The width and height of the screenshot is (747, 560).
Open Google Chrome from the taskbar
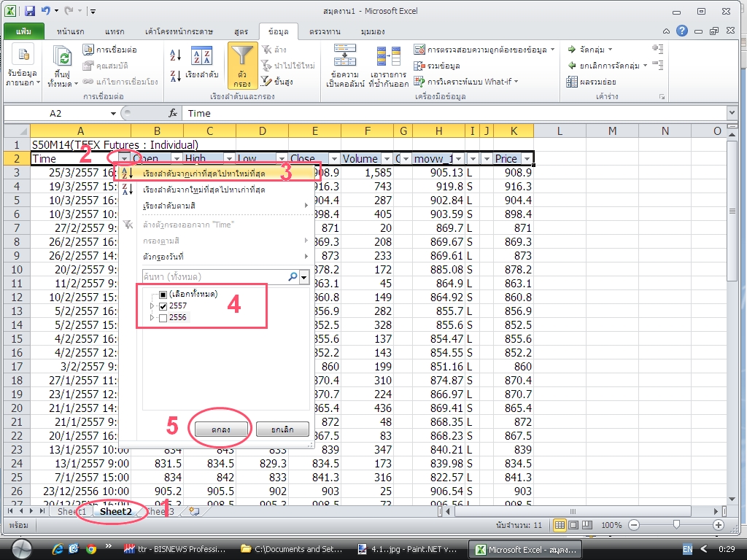tap(91, 549)
